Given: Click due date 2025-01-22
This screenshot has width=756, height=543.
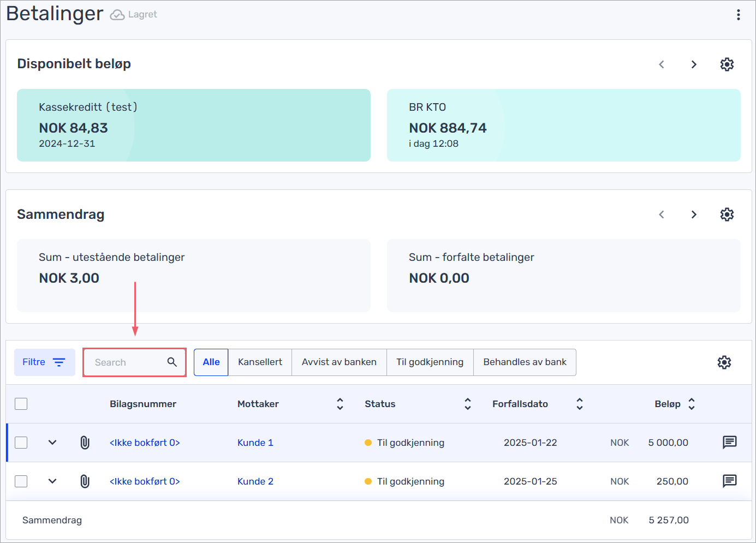Looking at the screenshot, I should pos(531,443).
